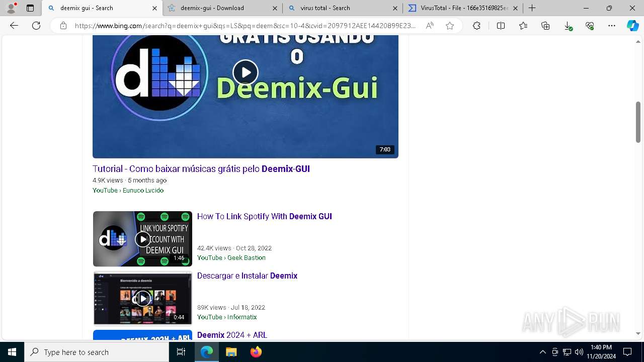Add this page to favorites star
Viewport: 644px width, 362px height.
[450, 26]
